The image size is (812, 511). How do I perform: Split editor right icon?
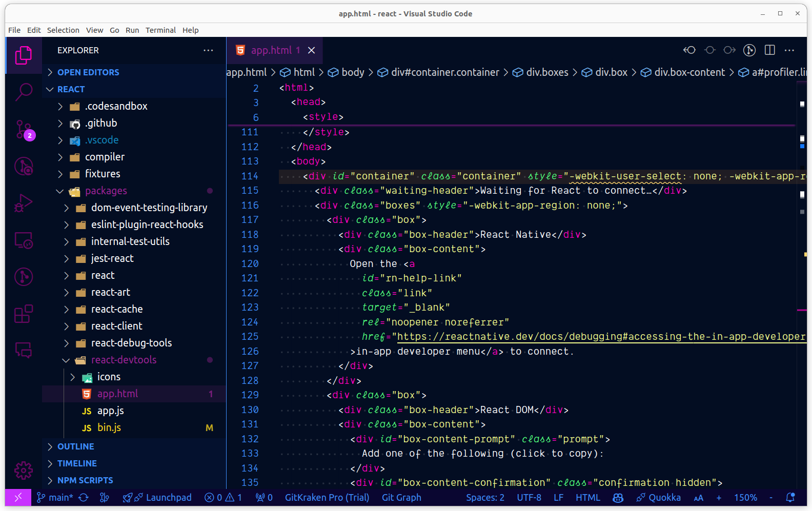(769, 50)
